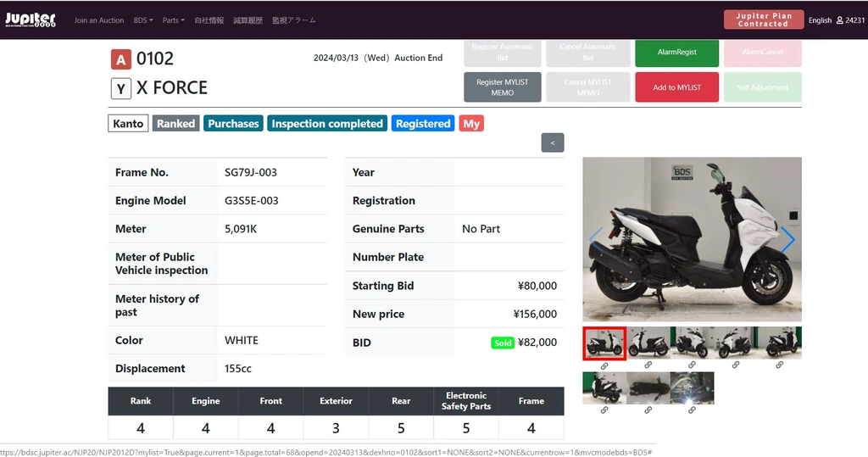
Task: Select last thumbnail showing engine close-up
Action: [x=692, y=388]
